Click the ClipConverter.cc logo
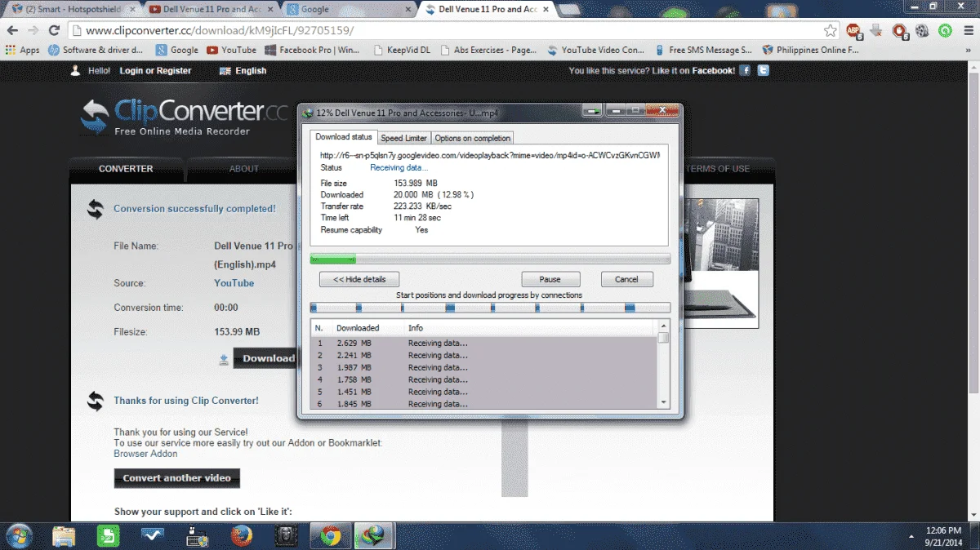 pyautogui.click(x=184, y=117)
